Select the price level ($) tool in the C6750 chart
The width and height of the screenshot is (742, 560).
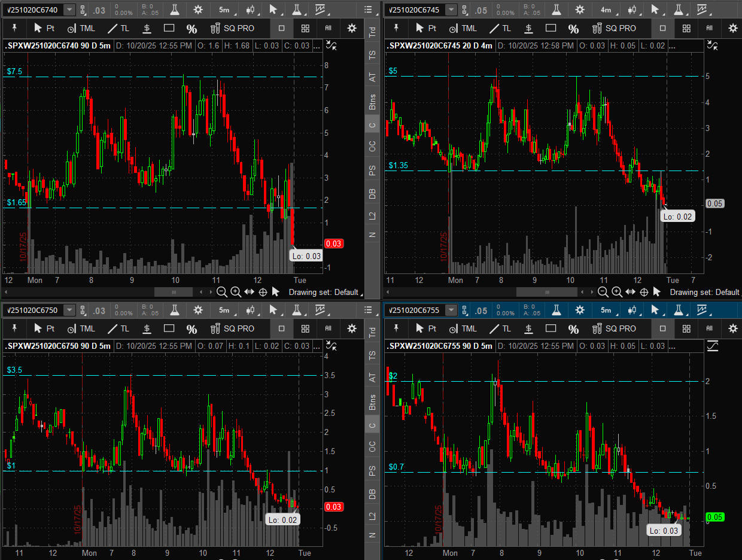point(147,328)
